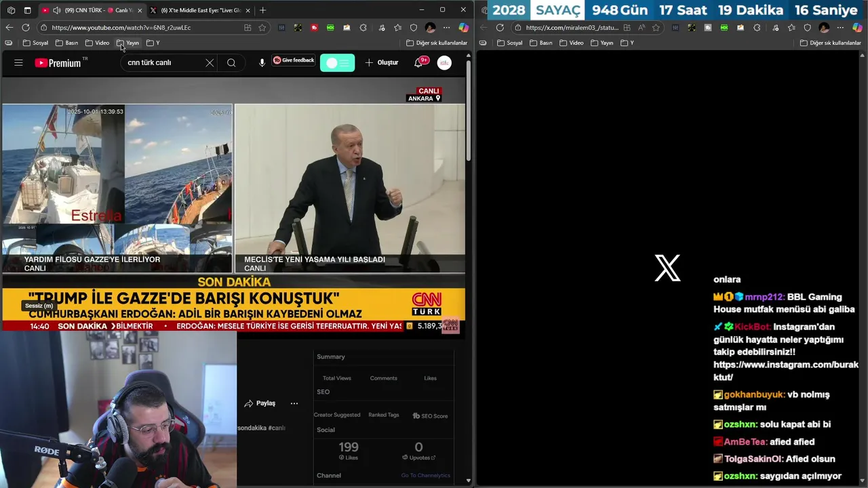
Task: Click the Oluştur create button
Action: pyautogui.click(x=382, y=62)
